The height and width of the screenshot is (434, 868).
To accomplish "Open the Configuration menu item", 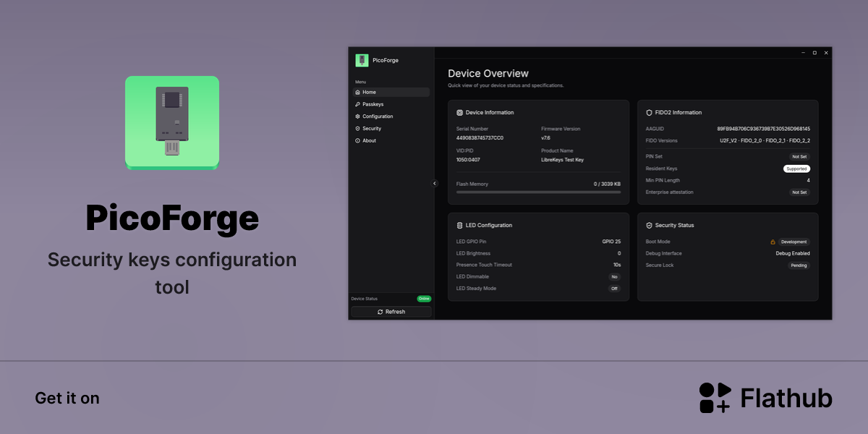I will (391, 116).
